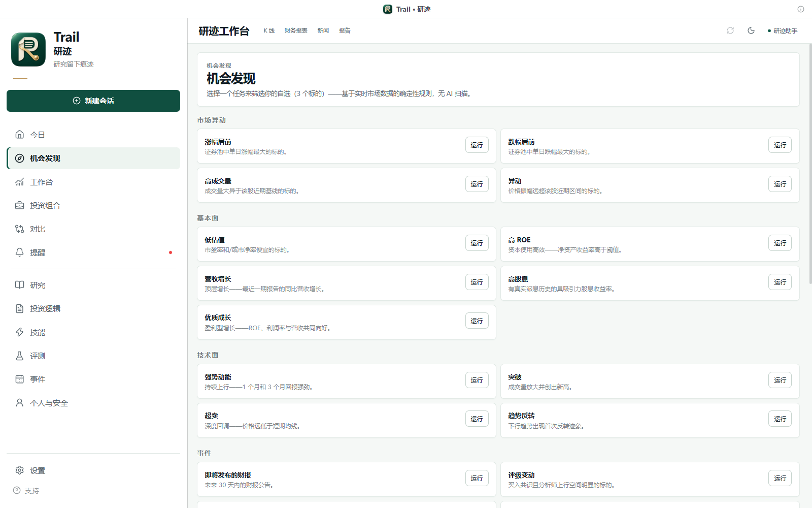Viewport: 812px width, 508px height.
Task: Click the 机会发现 page heading
Action: (231, 79)
